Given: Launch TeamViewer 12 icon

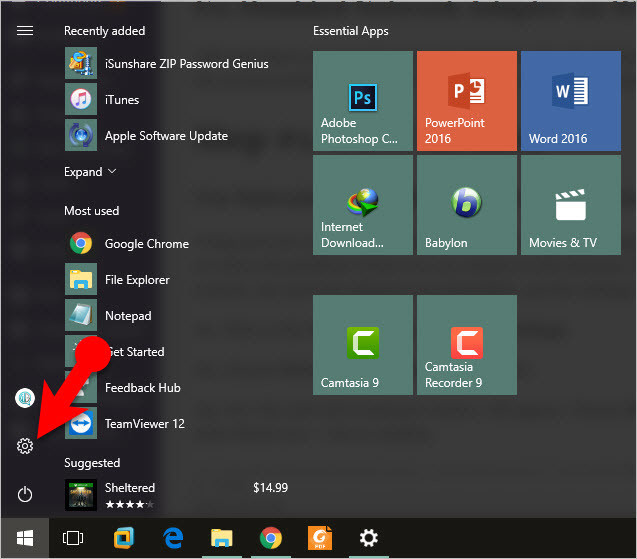Looking at the screenshot, I should (81, 423).
